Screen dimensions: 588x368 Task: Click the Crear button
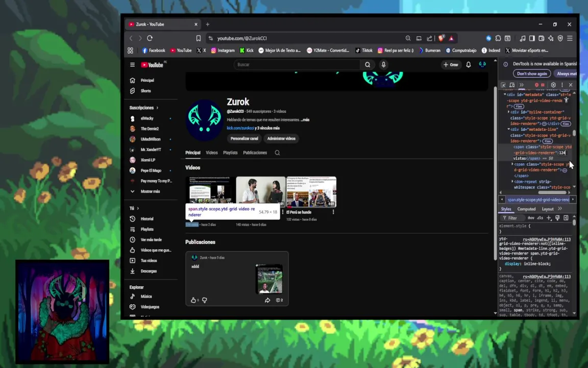(451, 64)
